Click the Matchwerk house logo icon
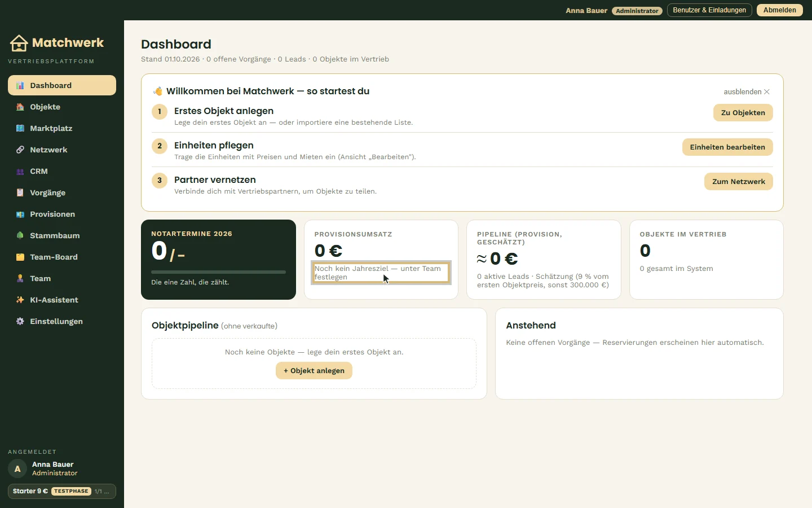The height and width of the screenshot is (508, 812). 19,43
